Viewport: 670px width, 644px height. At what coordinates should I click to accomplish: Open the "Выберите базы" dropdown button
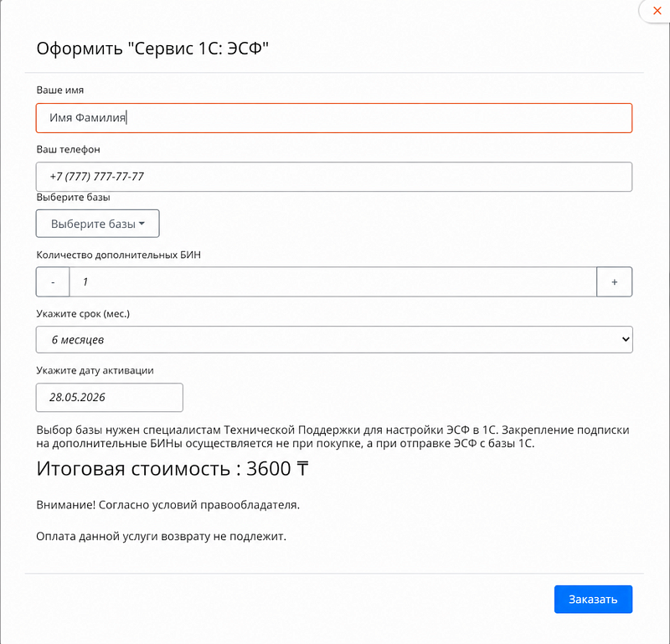click(x=97, y=224)
